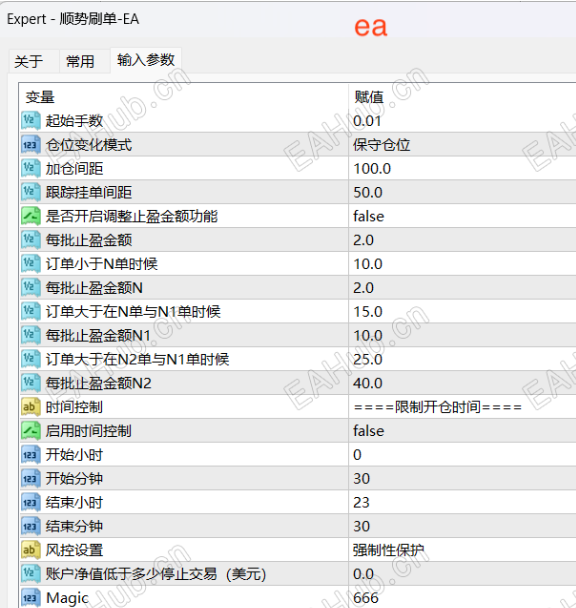The width and height of the screenshot is (576, 608).
Task: Toggle the false value of 是否开启调整止盈金额功能
Action: point(368,216)
